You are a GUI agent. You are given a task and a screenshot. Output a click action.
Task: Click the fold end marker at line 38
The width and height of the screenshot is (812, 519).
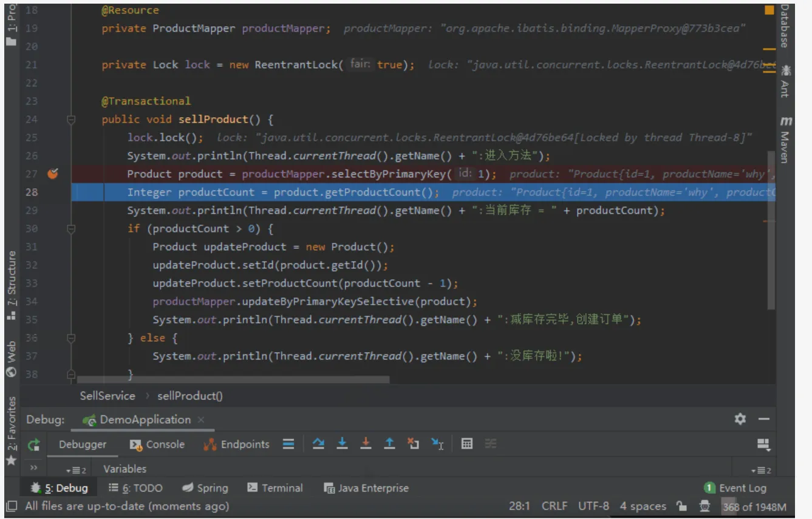[71, 374]
